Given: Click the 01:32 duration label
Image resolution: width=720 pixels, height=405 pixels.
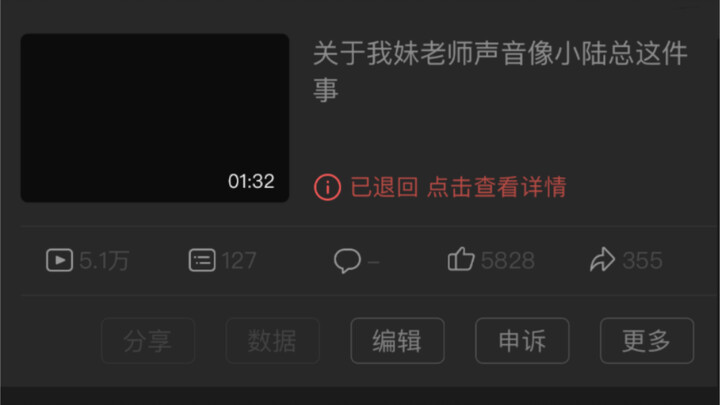Looking at the screenshot, I should pos(251,181).
